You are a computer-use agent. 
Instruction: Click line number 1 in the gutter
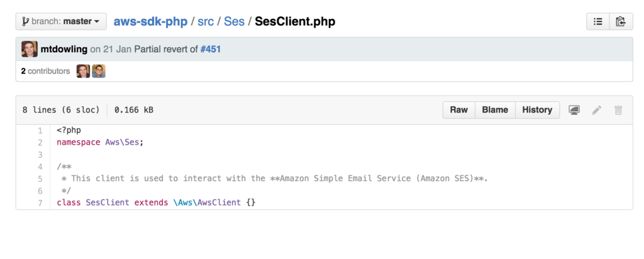point(40,131)
